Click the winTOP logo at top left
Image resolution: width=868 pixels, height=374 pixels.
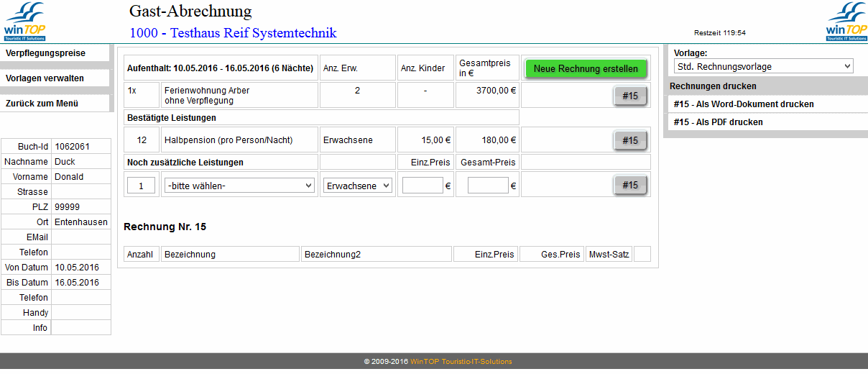tap(25, 22)
